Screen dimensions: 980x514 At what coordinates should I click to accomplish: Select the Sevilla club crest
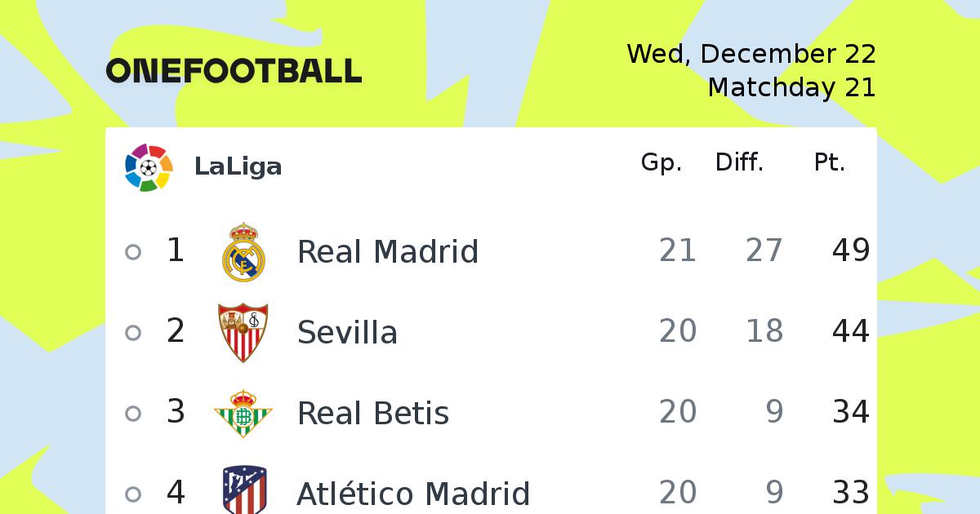243,333
